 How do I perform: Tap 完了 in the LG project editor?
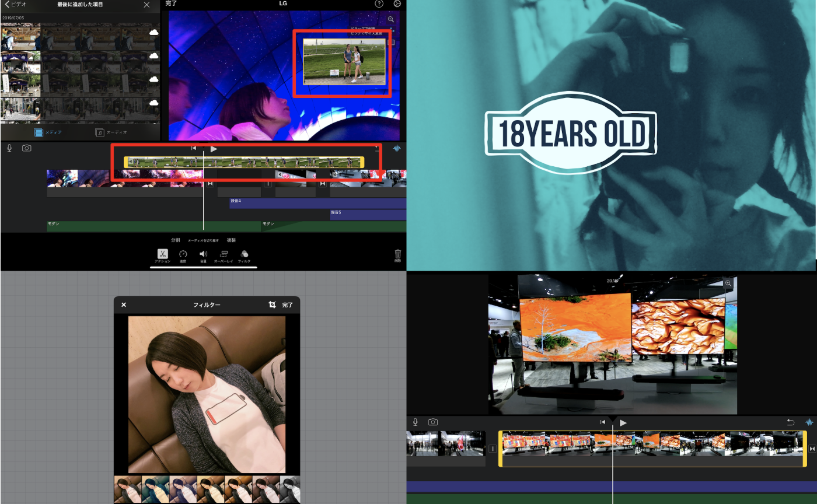(x=171, y=3)
